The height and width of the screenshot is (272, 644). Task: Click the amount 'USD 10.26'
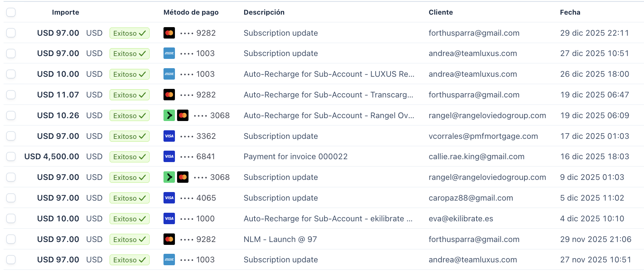(x=58, y=115)
